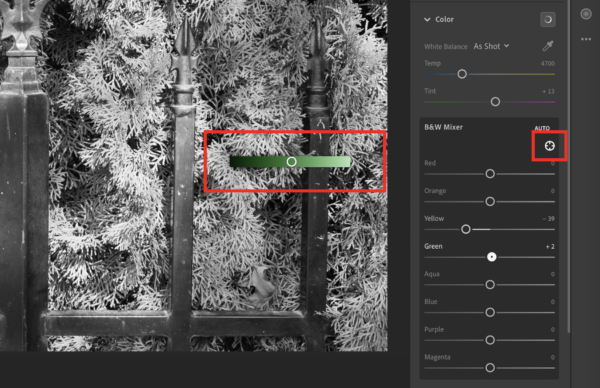
Task: Click the Aqua slider handle
Action: (x=490, y=285)
